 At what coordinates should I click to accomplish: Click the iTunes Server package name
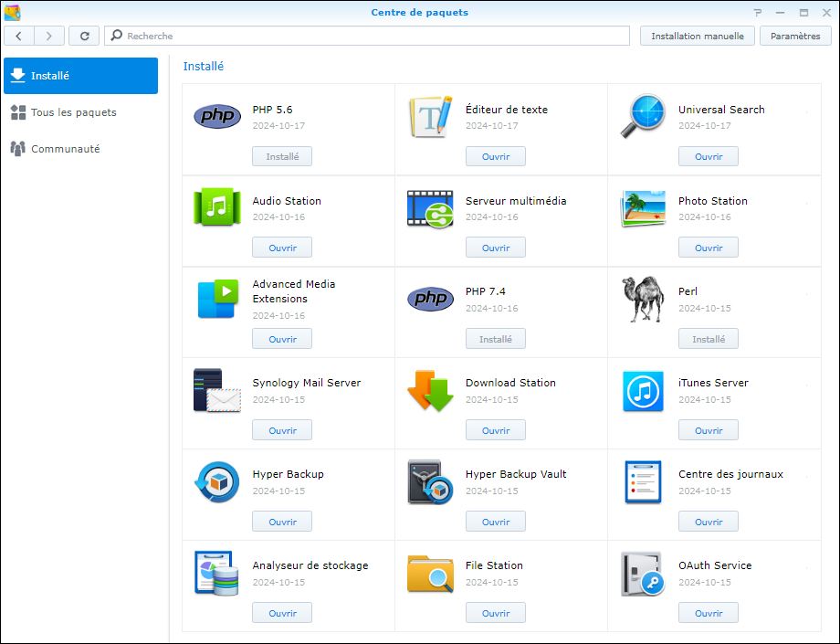(x=713, y=383)
